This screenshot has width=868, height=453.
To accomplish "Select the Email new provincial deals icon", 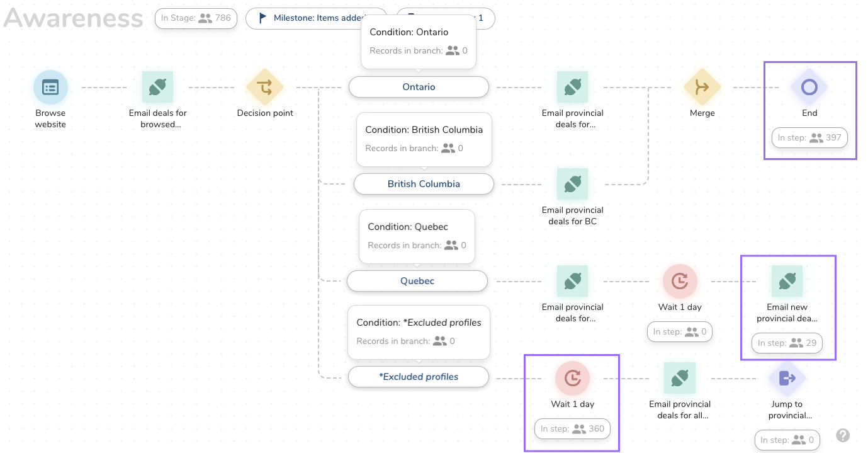I will click(787, 281).
